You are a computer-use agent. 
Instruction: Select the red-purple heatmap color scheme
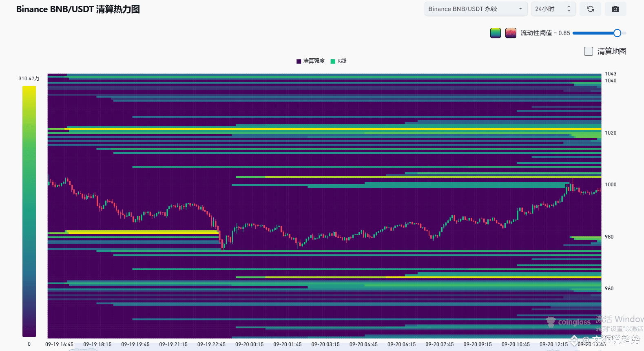[x=511, y=33]
